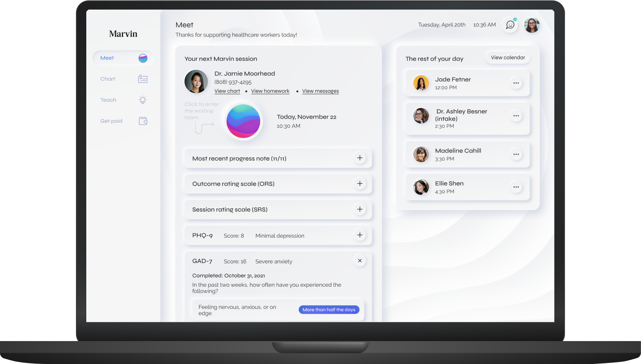This screenshot has height=364, width=641.
Task: Open the View messages link
Action: click(320, 91)
